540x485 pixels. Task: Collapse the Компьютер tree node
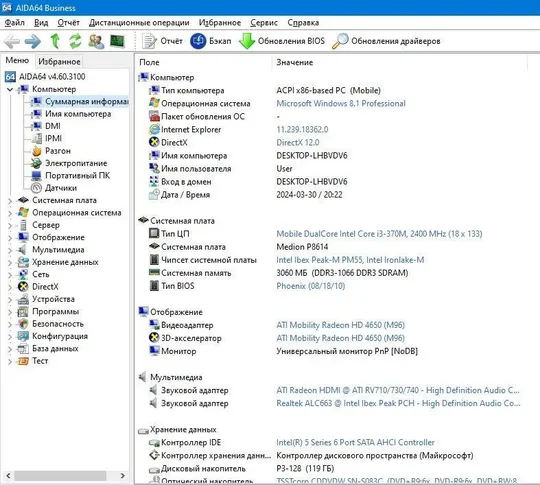[10, 89]
